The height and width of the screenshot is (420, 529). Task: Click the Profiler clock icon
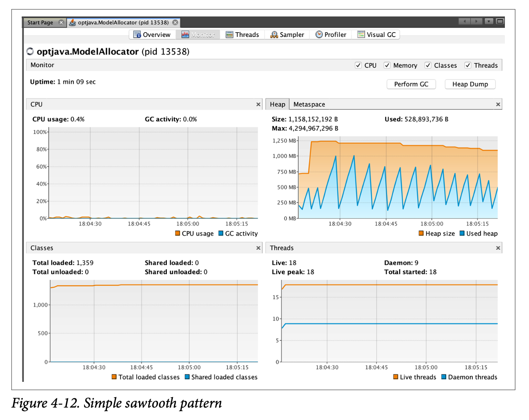coord(319,35)
